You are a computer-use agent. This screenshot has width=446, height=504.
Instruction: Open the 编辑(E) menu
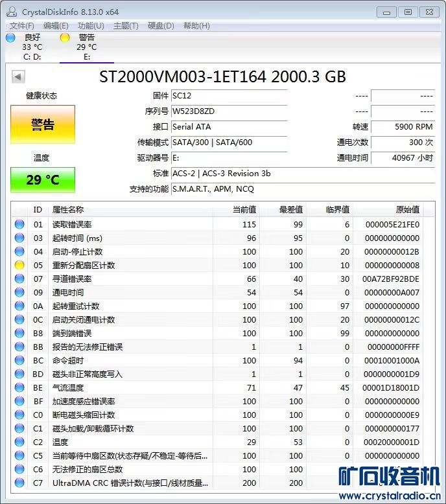(56, 26)
